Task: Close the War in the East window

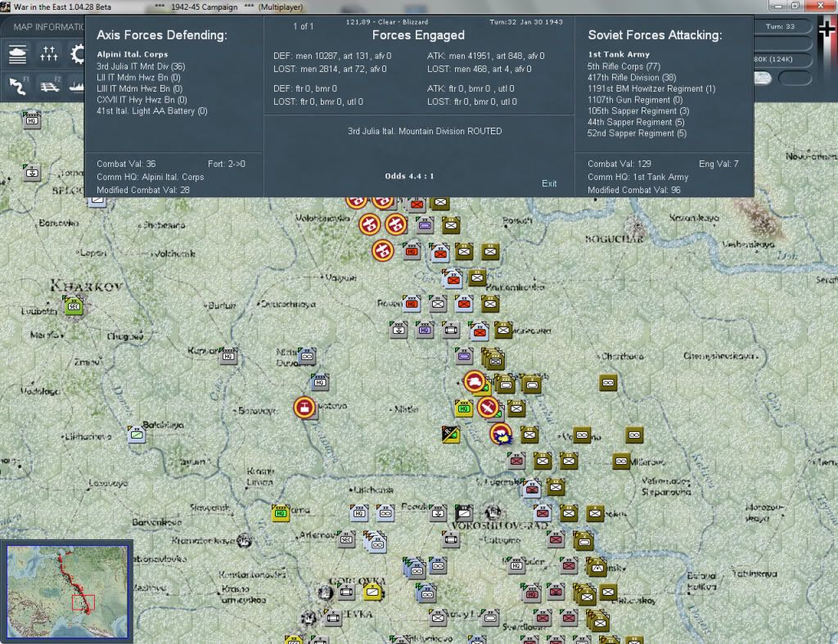Action: click(821, 6)
